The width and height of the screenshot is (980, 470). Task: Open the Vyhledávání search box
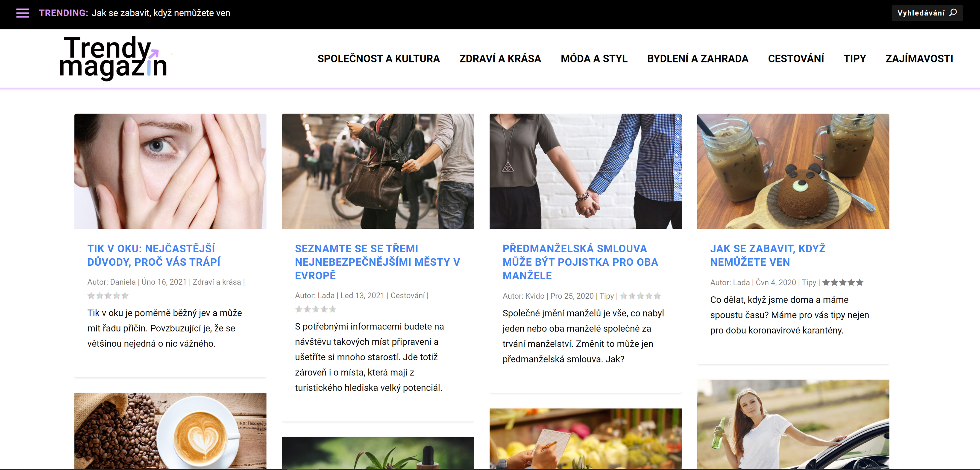[927, 13]
